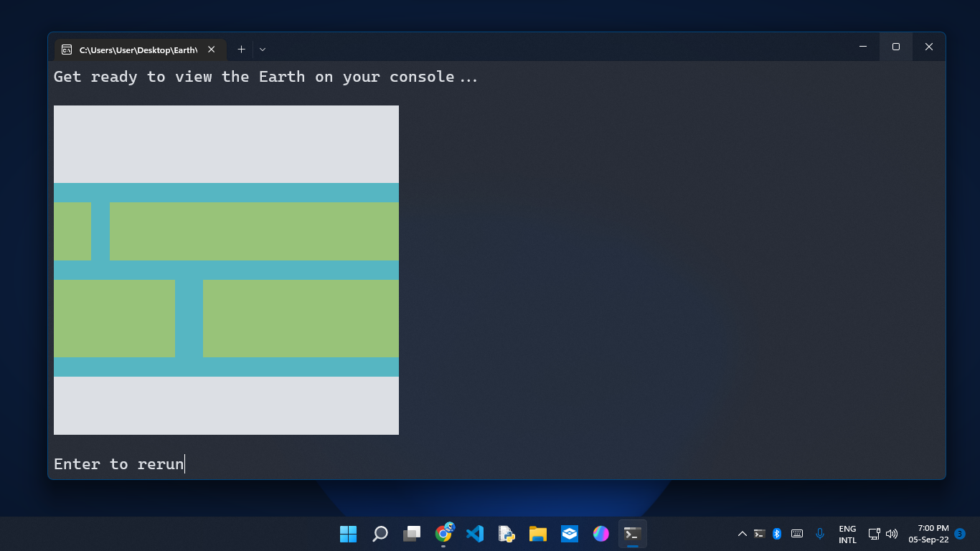Toggle the touch keyboard from the tray
The image size is (980, 551).
click(796, 534)
